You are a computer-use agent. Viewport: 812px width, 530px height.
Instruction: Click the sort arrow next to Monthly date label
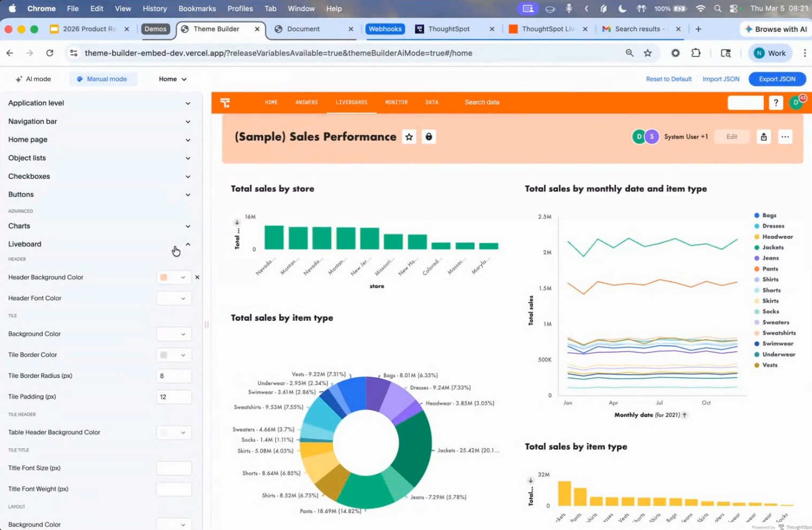pyautogui.click(x=685, y=415)
